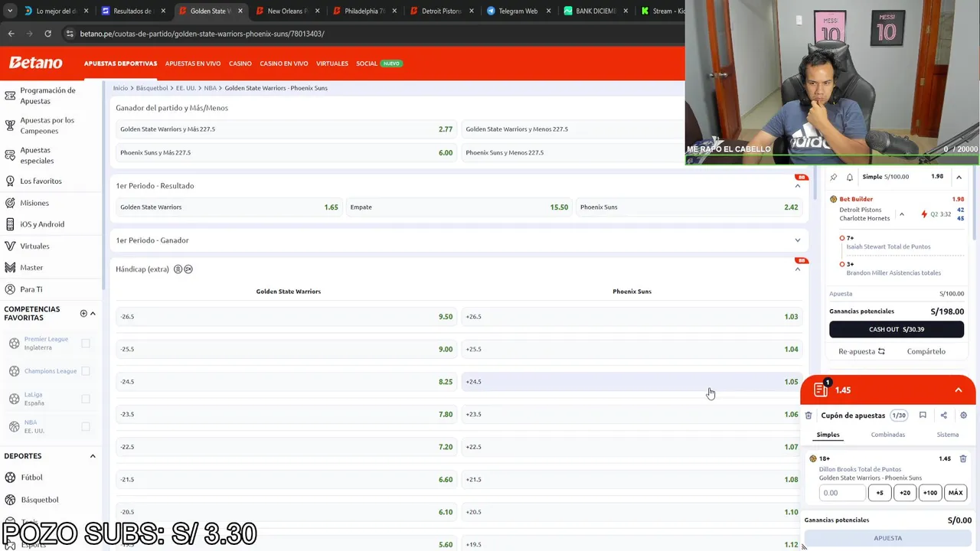Click the Betano logo
The height and width of the screenshot is (551, 980).
pyautogui.click(x=35, y=64)
